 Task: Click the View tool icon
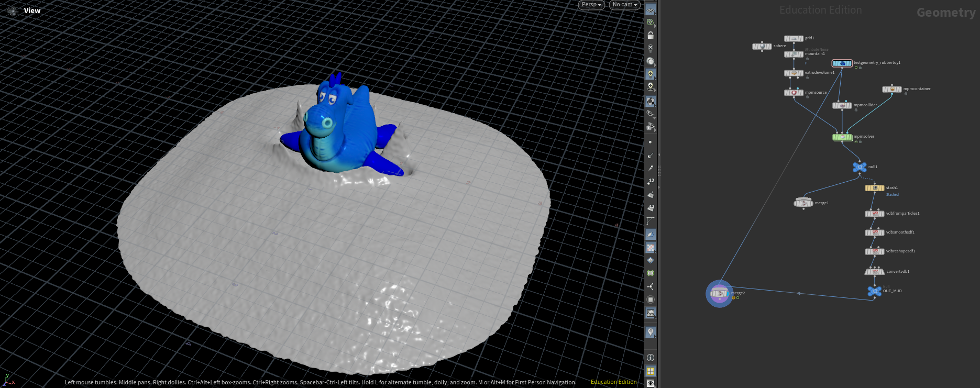point(12,10)
